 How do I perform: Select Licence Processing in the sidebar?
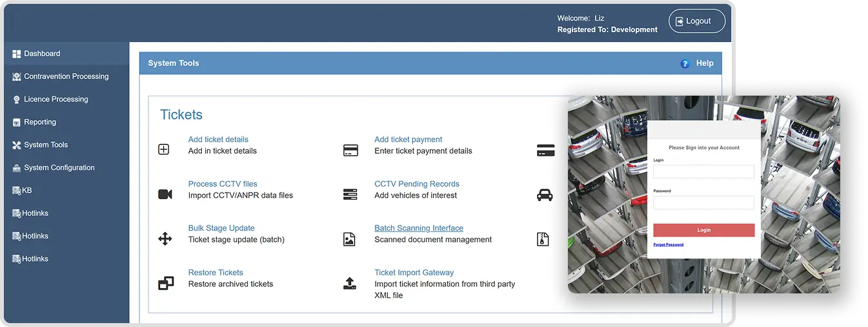coord(56,100)
